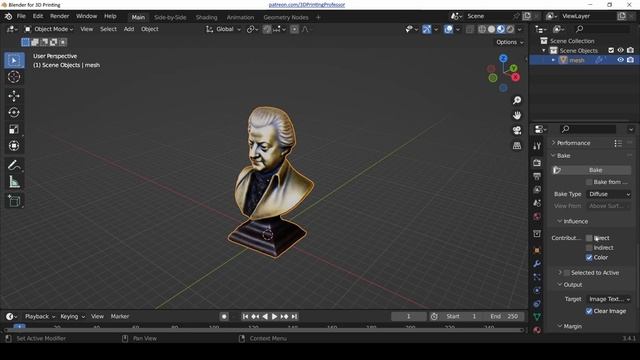
Task: Expand the Performance panel
Action: coord(573,143)
